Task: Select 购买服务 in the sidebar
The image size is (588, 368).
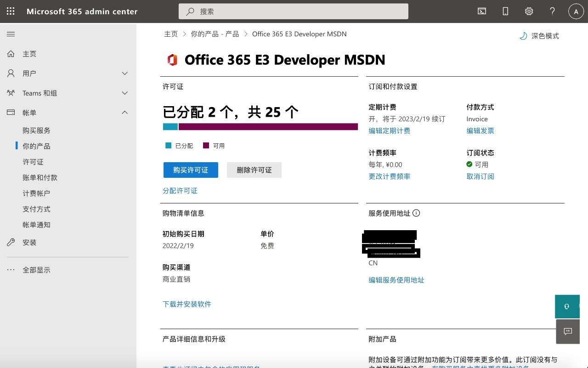Action: pyautogui.click(x=36, y=130)
